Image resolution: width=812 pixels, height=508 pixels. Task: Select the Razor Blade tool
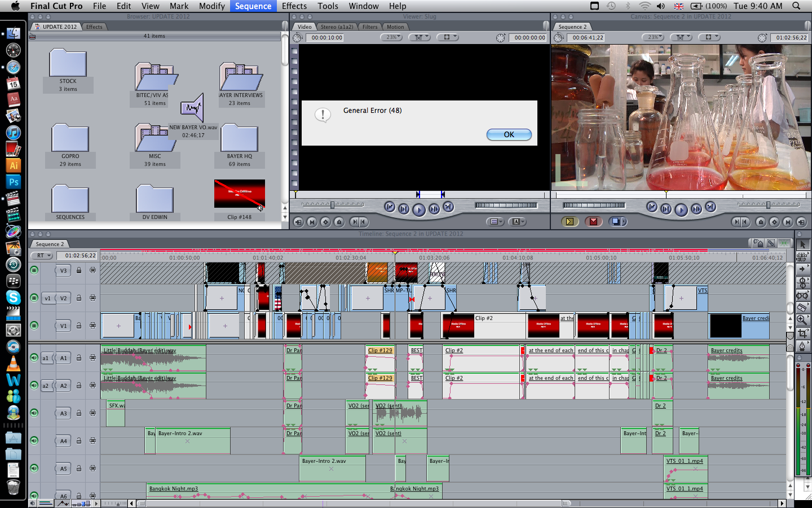click(x=802, y=308)
